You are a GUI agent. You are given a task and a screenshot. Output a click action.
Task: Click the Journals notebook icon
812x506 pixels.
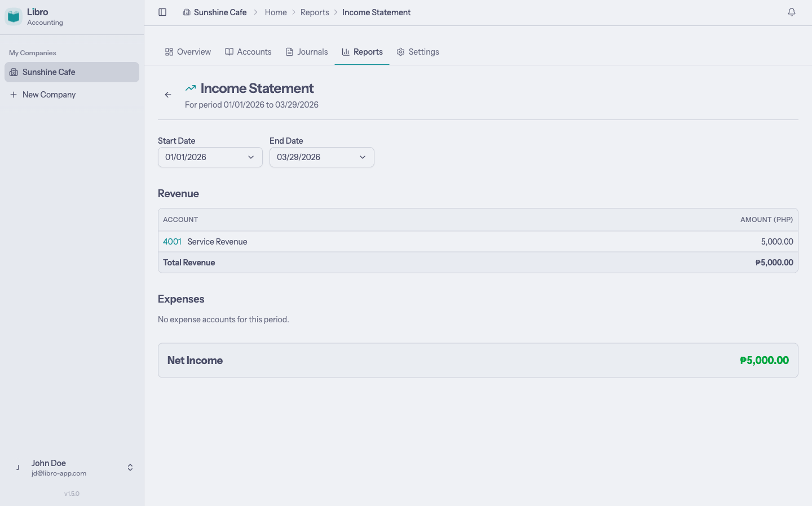click(x=289, y=51)
